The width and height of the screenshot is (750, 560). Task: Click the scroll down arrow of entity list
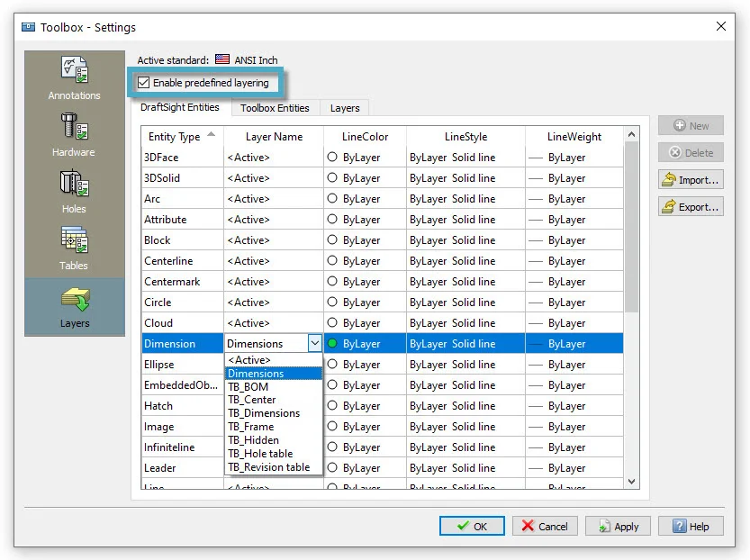click(x=631, y=483)
